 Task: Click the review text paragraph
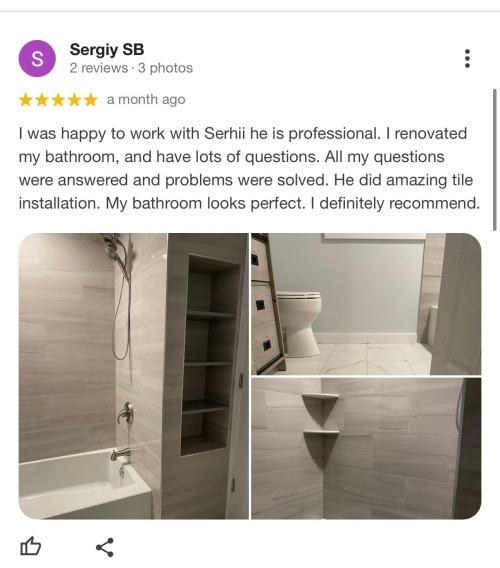[x=249, y=168]
